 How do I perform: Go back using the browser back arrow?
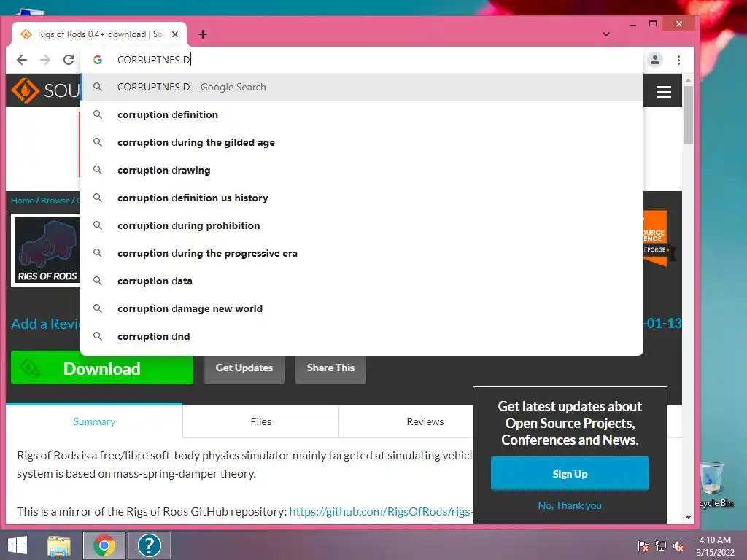tap(22, 60)
